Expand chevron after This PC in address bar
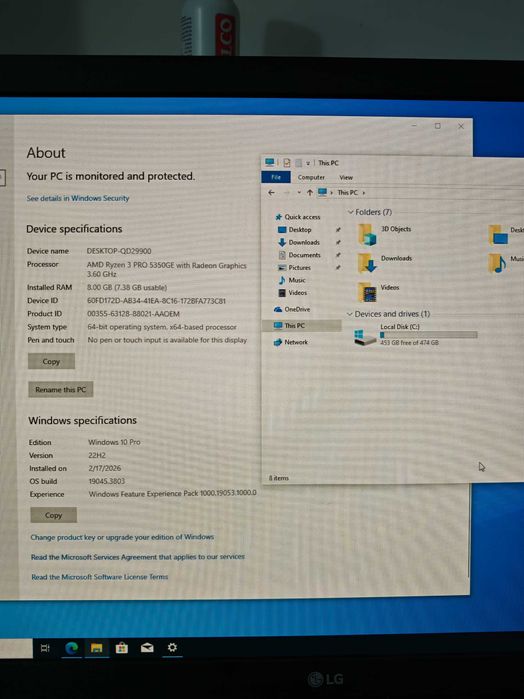The image size is (524, 699). tap(364, 193)
